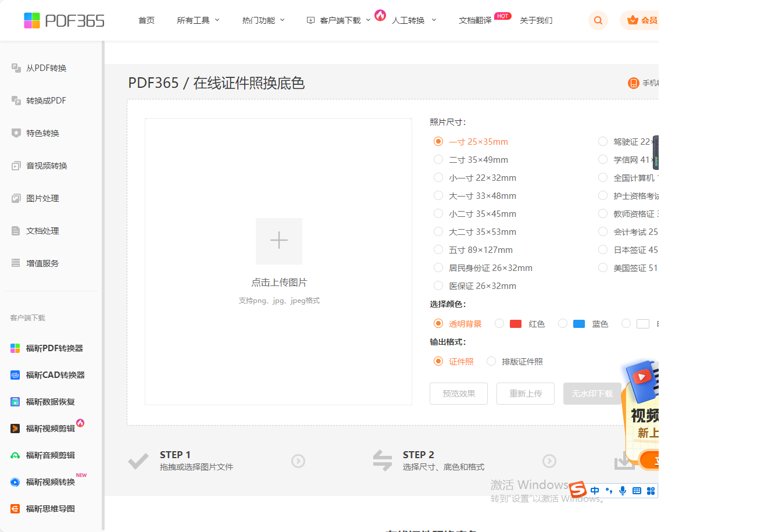Open the 福昕PDF转换器 link
The image size is (768, 532).
point(55,348)
